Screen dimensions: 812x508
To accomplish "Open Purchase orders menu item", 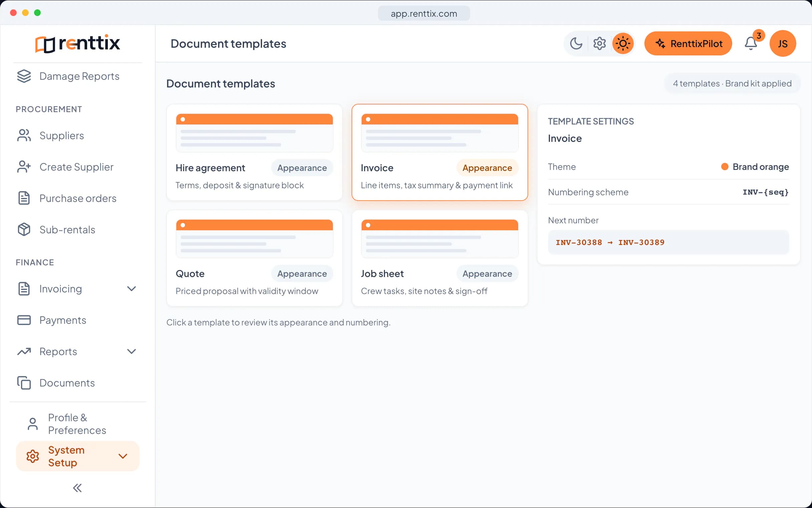I will [x=78, y=198].
